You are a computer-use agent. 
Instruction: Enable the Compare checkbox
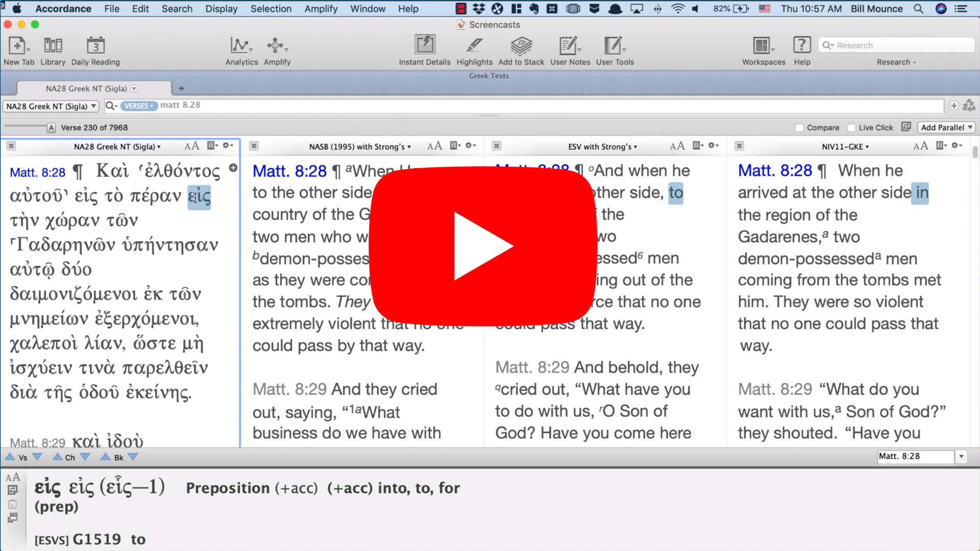pyautogui.click(x=800, y=128)
